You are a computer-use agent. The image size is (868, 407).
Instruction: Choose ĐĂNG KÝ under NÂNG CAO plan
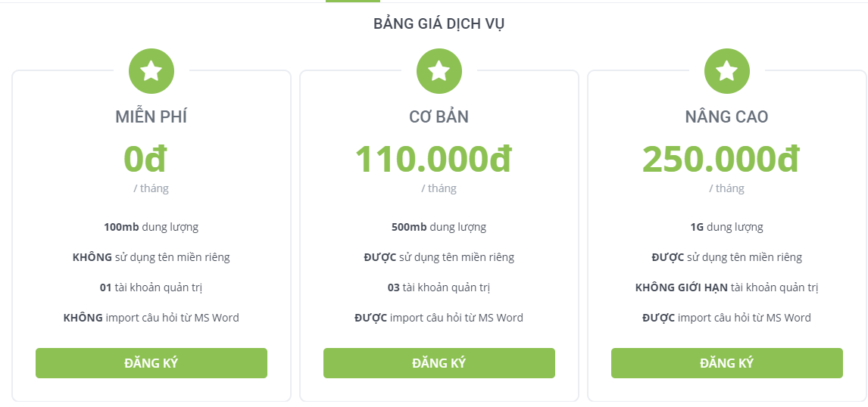point(727,363)
